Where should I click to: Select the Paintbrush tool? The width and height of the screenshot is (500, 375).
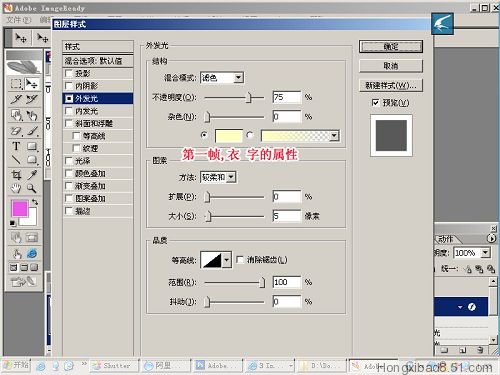[32, 131]
